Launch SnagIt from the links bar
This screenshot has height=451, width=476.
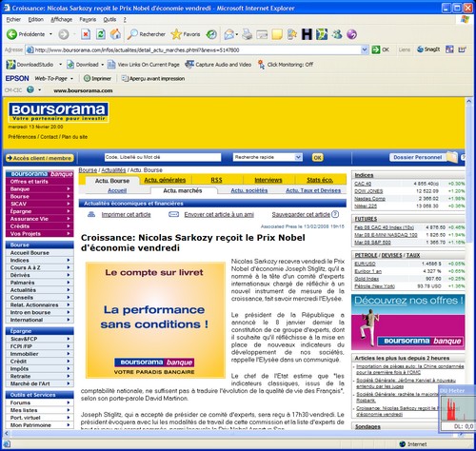point(428,49)
